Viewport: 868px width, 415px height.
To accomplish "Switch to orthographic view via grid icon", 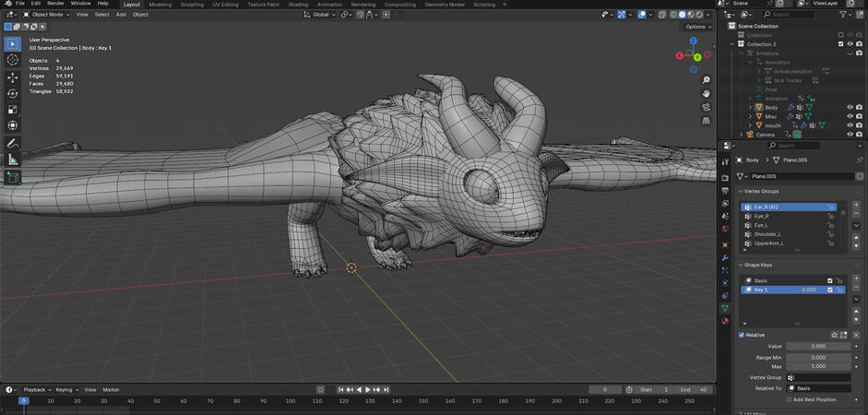I will 706,120.
